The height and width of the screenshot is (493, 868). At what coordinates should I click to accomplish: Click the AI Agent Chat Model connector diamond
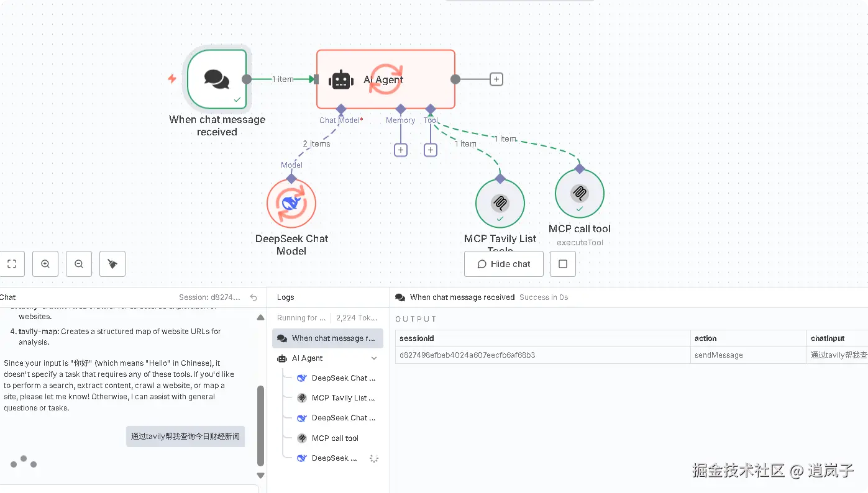[x=340, y=109]
